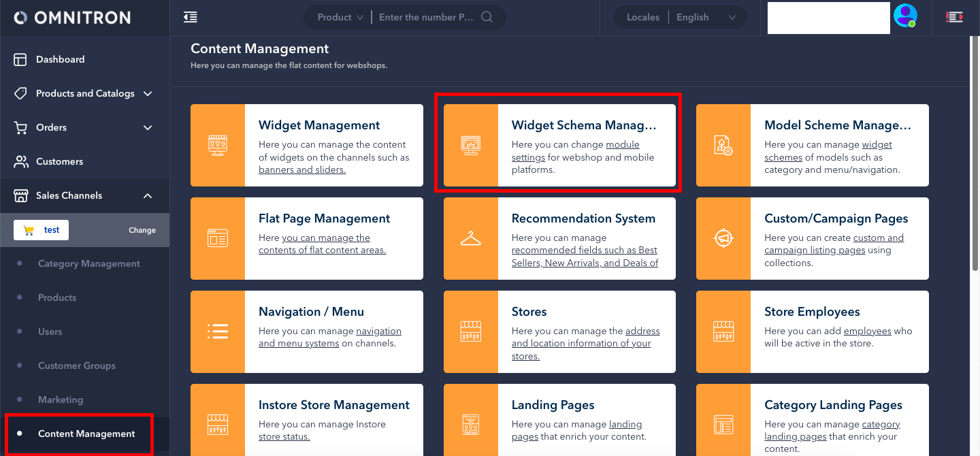Screen dimensions: 980x456
Task: Click the 'module settings' link text
Action: point(575,150)
